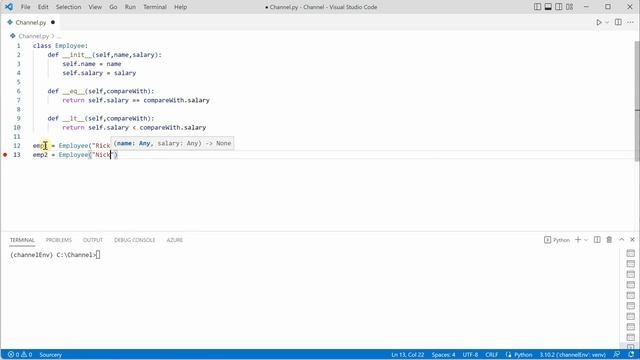The height and width of the screenshot is (360, 640).
Task: Toggle breakpoint on line 13
Action: [5, 155]
